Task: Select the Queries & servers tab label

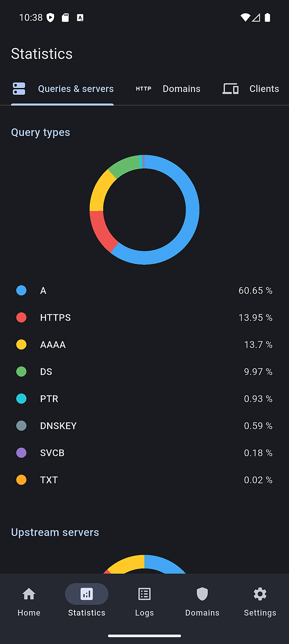Action: 76,89
